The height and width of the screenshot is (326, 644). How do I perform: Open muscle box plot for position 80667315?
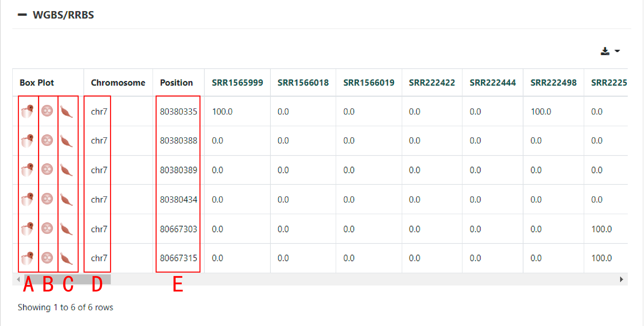tap(66, 258)
